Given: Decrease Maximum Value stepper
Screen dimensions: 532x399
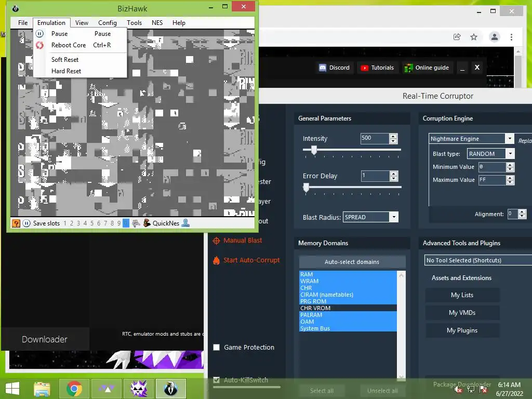Looking at the screenshot, I should click(510, 182).
